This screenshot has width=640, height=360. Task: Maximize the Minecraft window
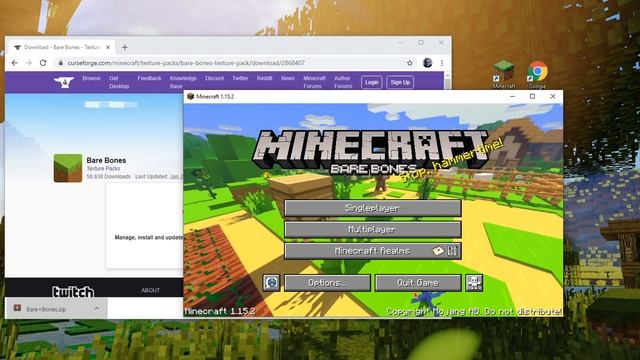click(532, 96)
